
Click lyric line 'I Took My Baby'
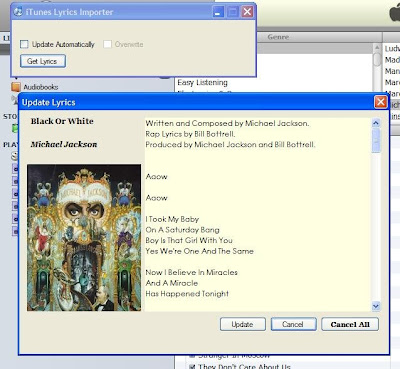[172, 219]
